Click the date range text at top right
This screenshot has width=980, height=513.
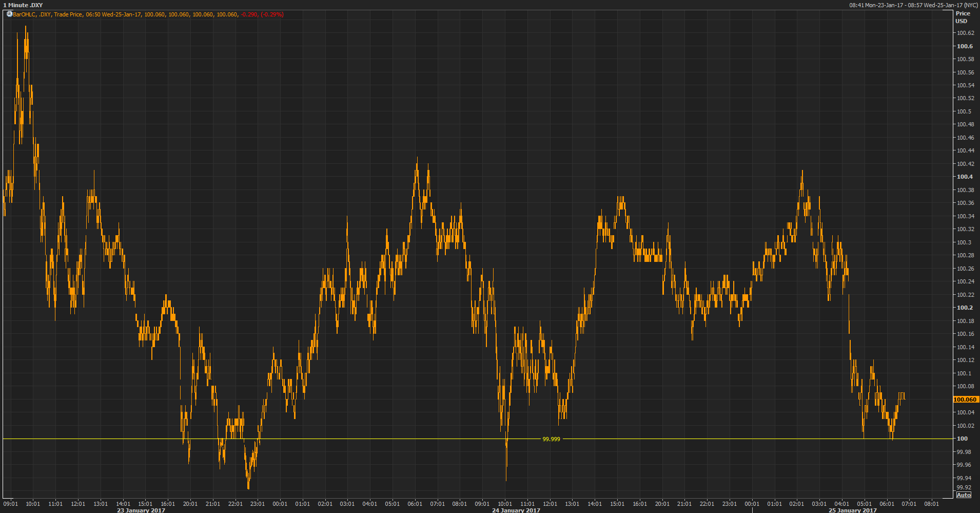[x=913, y=5]
